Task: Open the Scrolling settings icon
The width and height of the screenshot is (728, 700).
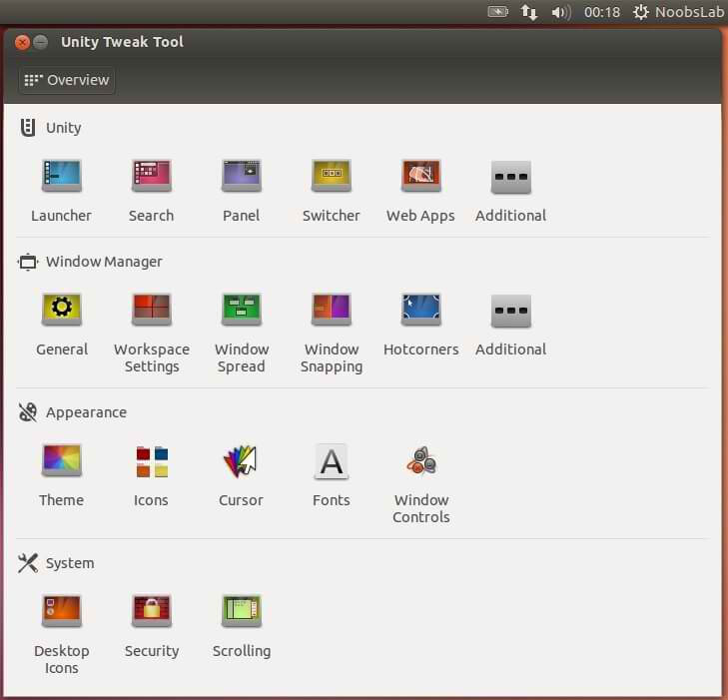Action: click(242, 611)
